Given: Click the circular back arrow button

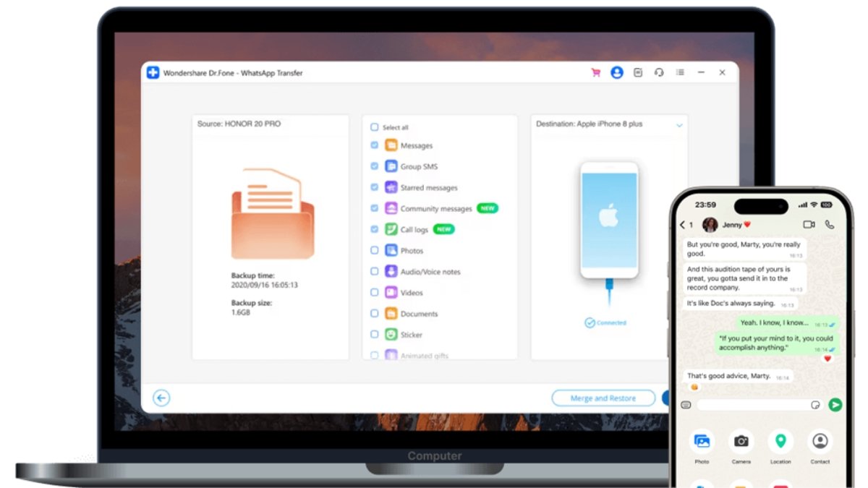Looking at the screenshot, I should point(161,398).
